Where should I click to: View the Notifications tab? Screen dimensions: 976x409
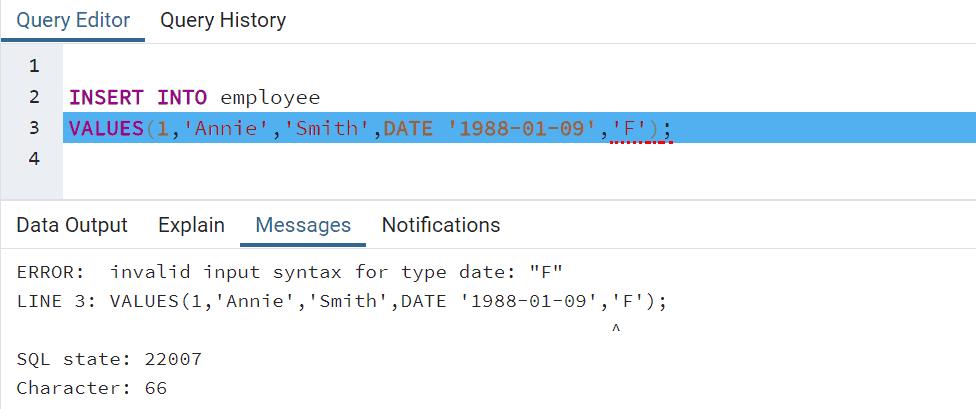click(x=440, y=225)
